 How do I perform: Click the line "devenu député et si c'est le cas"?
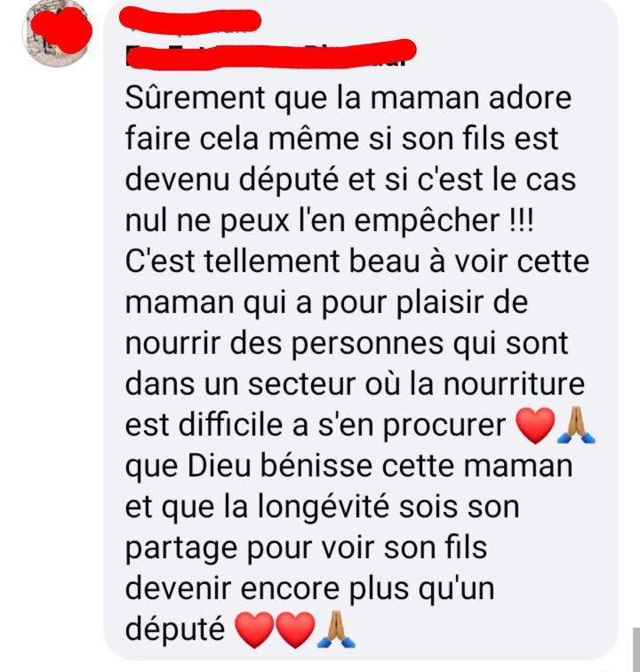(x=350, y=180)
